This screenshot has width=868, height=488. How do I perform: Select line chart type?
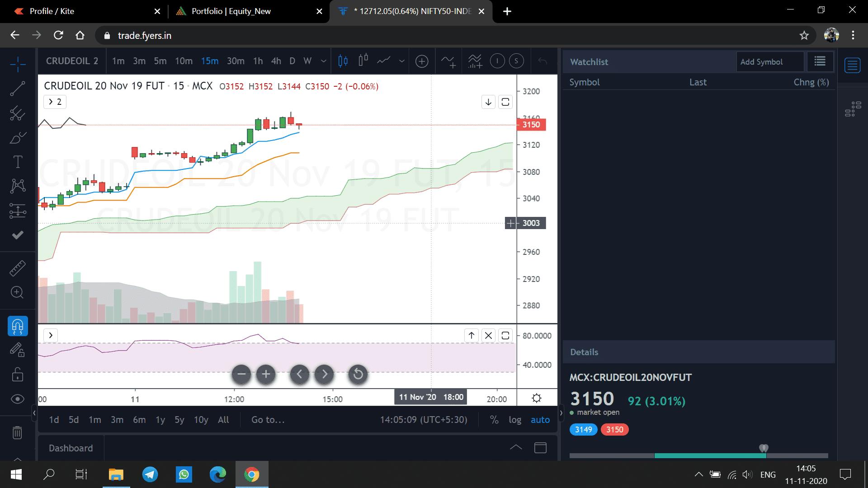pyautogui.click(x=384, y=61)
